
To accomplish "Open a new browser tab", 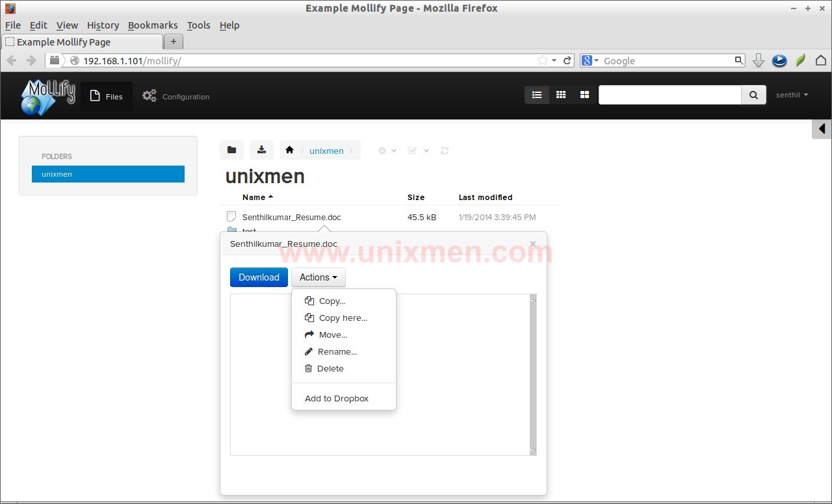I will pyautogui.click(x=174, y=42).
